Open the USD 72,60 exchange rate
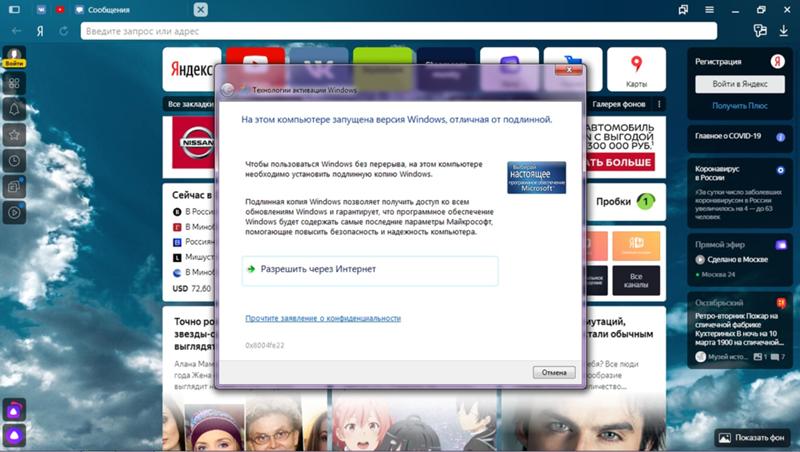The height and width of the screenshot is (452, 800). click(191, 288)
